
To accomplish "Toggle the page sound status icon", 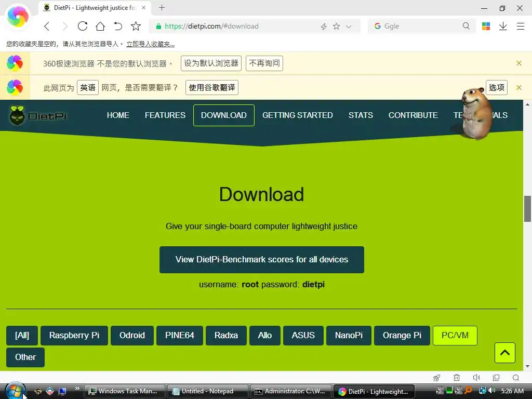I will [476, 378].
